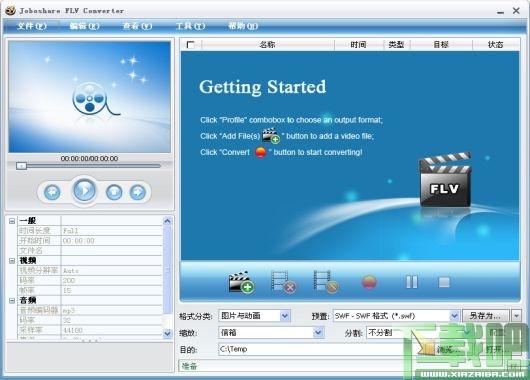Collapse the 音频 audio section

(x=12, y=301)
